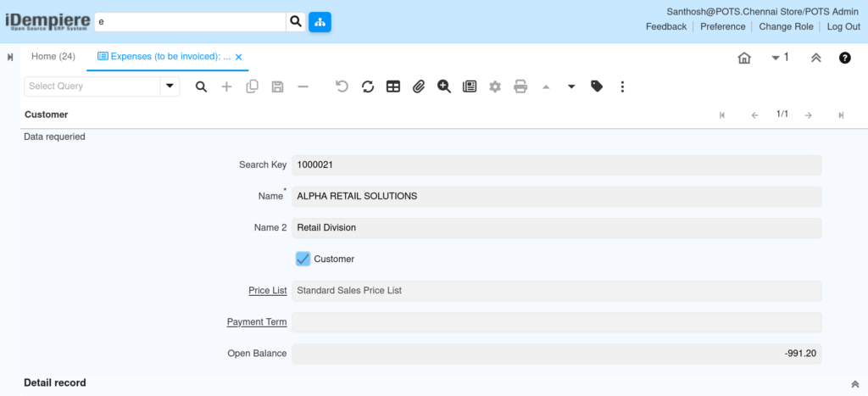
Task: Click the global search magnifier icon
Action: (296, 22)
